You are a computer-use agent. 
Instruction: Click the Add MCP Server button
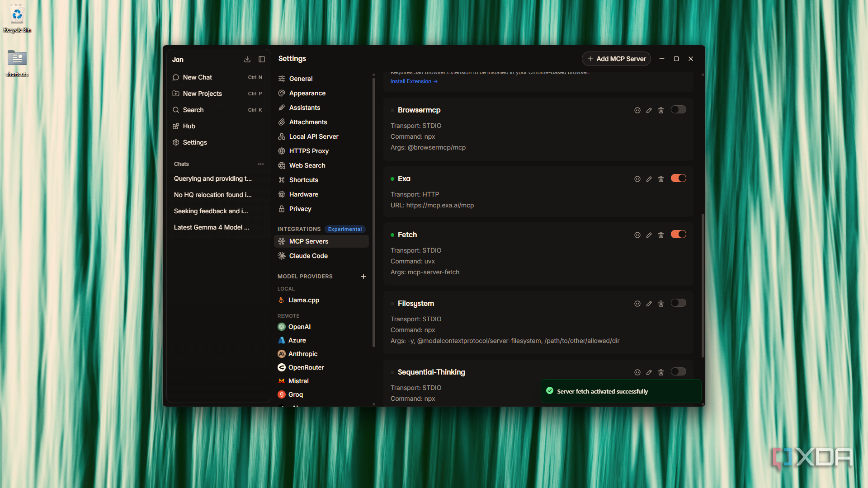(x=616, y=59)
